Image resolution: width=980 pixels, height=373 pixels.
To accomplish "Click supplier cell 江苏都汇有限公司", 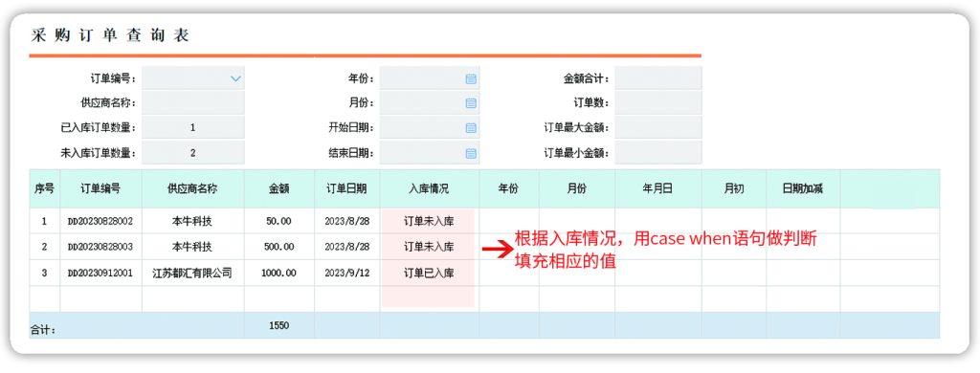I will point(192,273).
